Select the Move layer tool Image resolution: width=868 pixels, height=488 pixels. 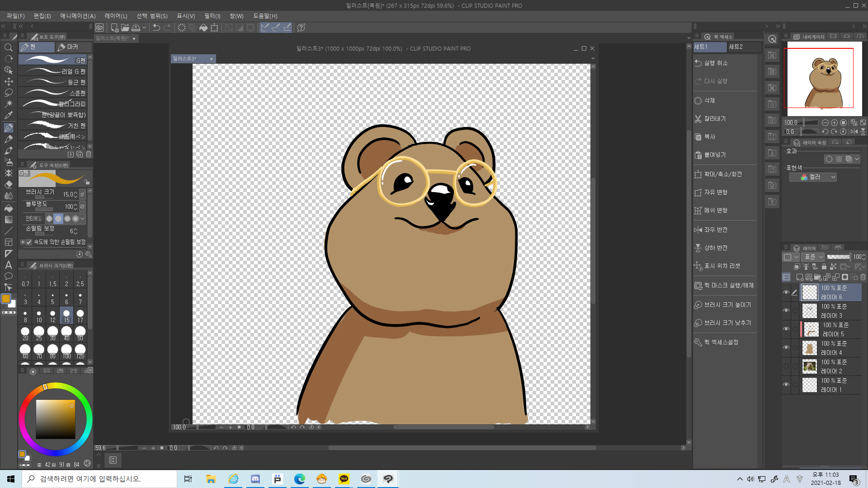point(9,81)
